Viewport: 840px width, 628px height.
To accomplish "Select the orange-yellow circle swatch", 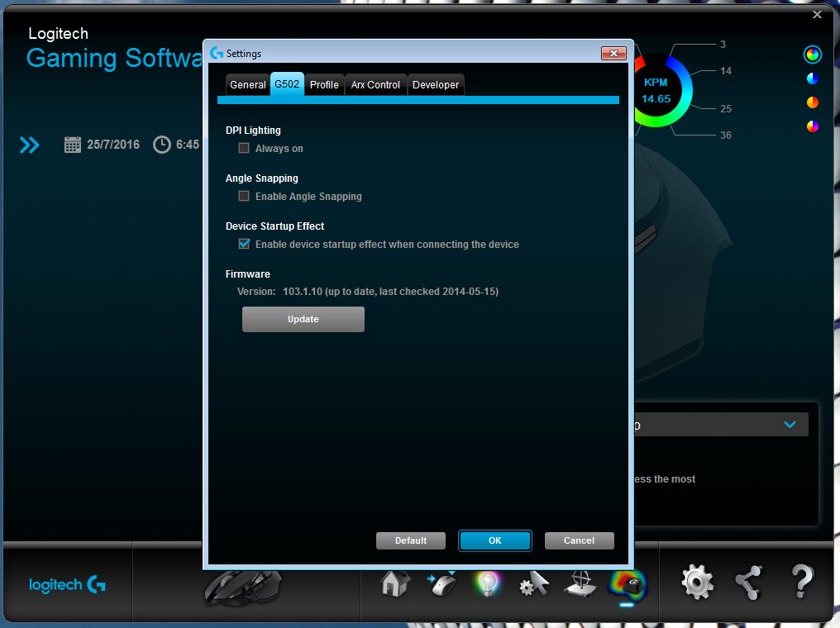I will pyautogui.click(x=813, y=102).
